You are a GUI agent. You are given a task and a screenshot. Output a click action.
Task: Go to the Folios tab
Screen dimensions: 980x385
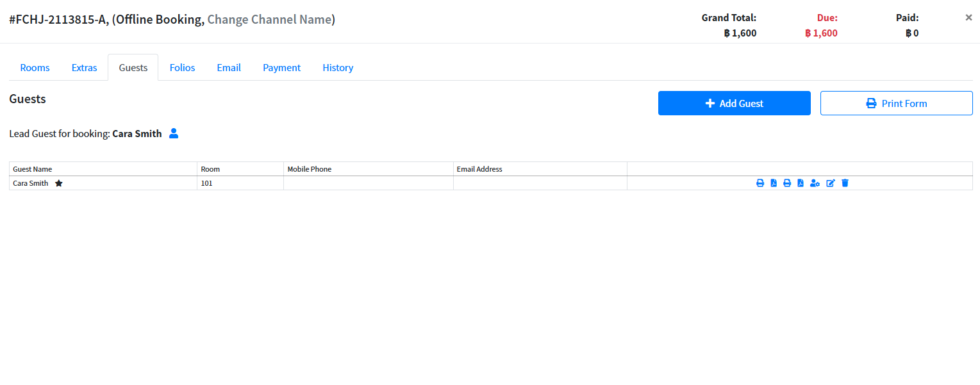pos(182,67)
